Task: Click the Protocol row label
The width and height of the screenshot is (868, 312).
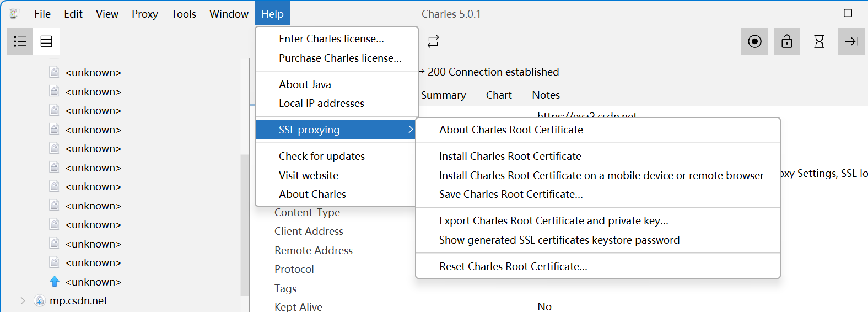Action: [294, 269]
